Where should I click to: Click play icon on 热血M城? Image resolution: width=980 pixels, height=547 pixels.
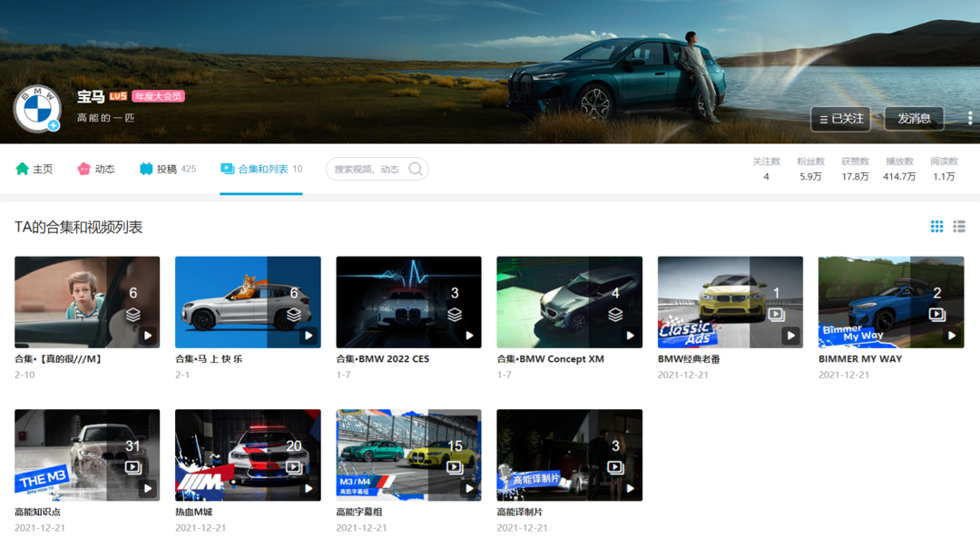click(x=309, y=489)
